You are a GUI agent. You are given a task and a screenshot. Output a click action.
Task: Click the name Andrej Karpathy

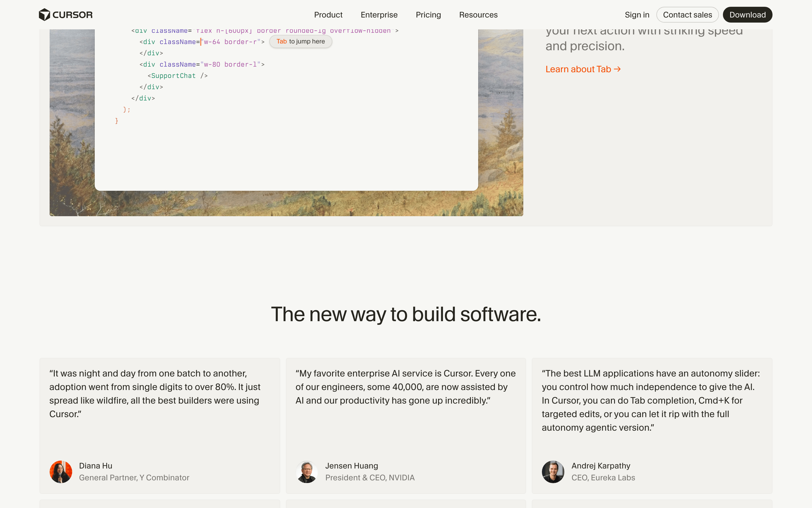[601, 466]
